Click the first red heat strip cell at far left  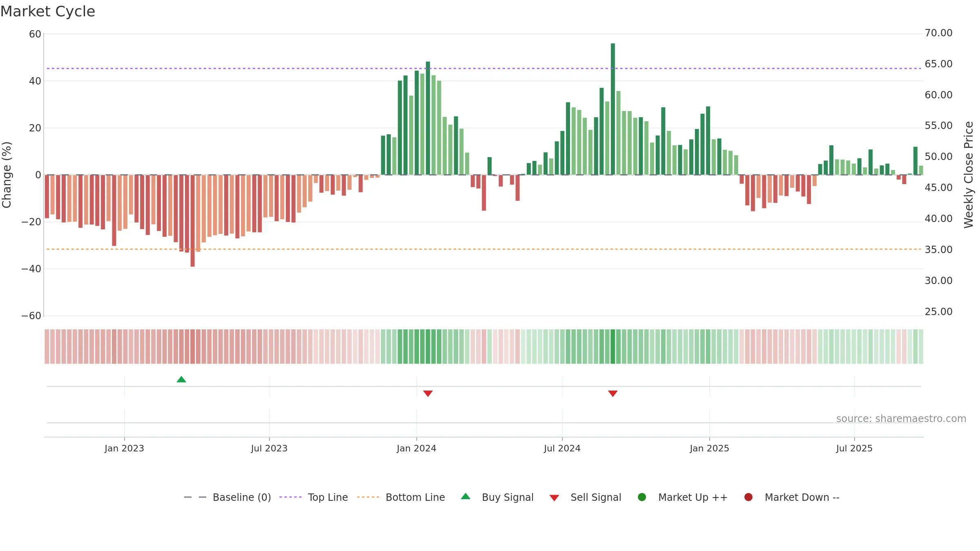(x=47, y=347)
